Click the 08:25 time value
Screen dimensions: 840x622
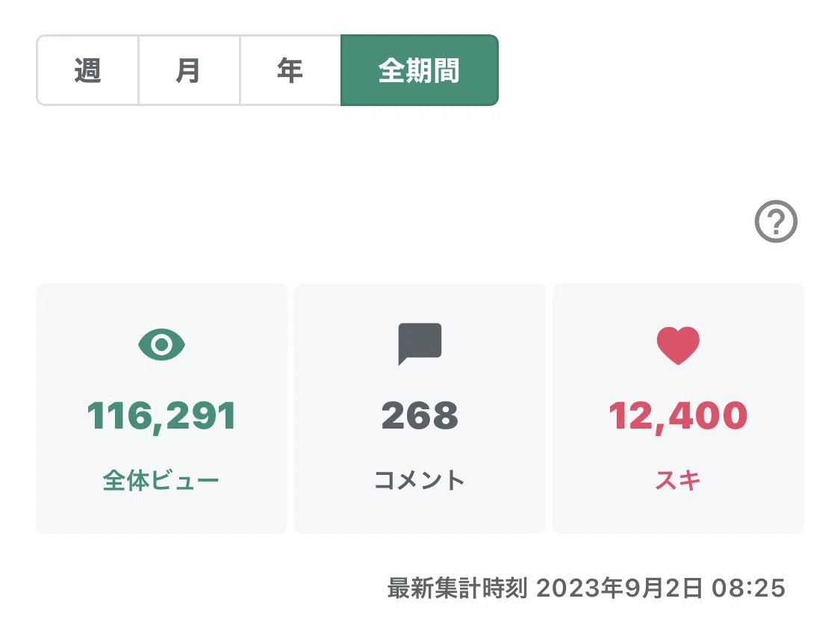coord(748,588)
